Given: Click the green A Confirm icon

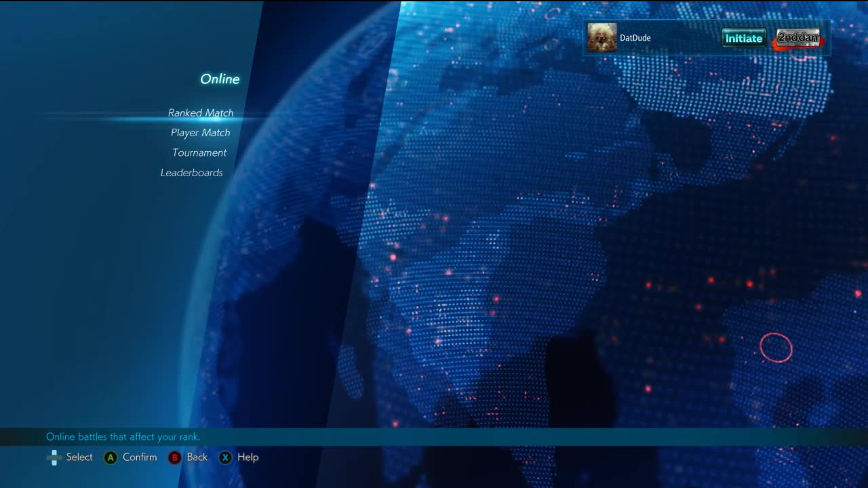Looking at the screenshot, I should point(110,457).
